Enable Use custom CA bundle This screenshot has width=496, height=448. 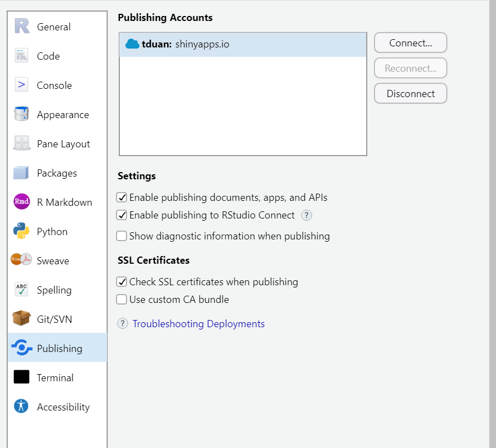click(122, 300)
